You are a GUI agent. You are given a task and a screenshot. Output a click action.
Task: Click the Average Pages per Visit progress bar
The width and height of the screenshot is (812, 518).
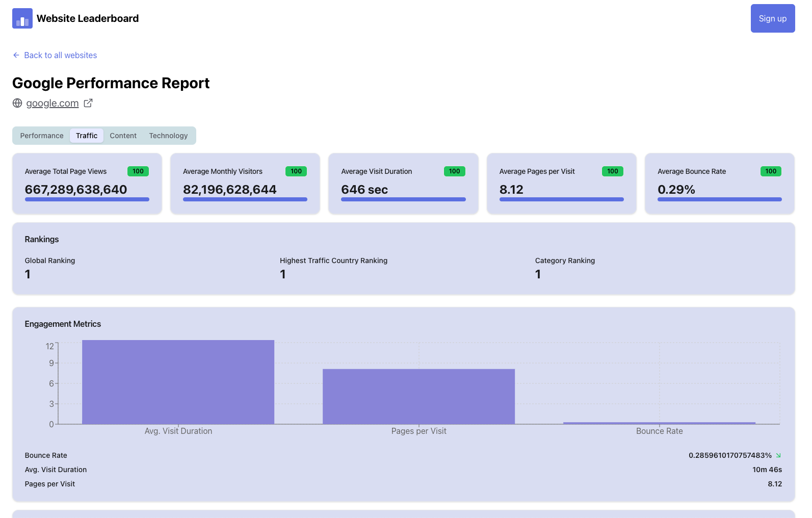pos(562,199)
